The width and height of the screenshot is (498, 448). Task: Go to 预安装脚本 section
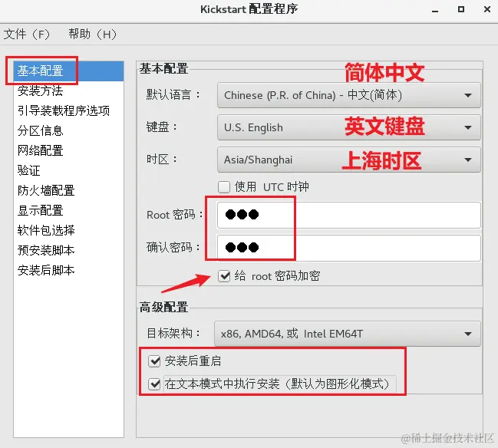point(68,251)
